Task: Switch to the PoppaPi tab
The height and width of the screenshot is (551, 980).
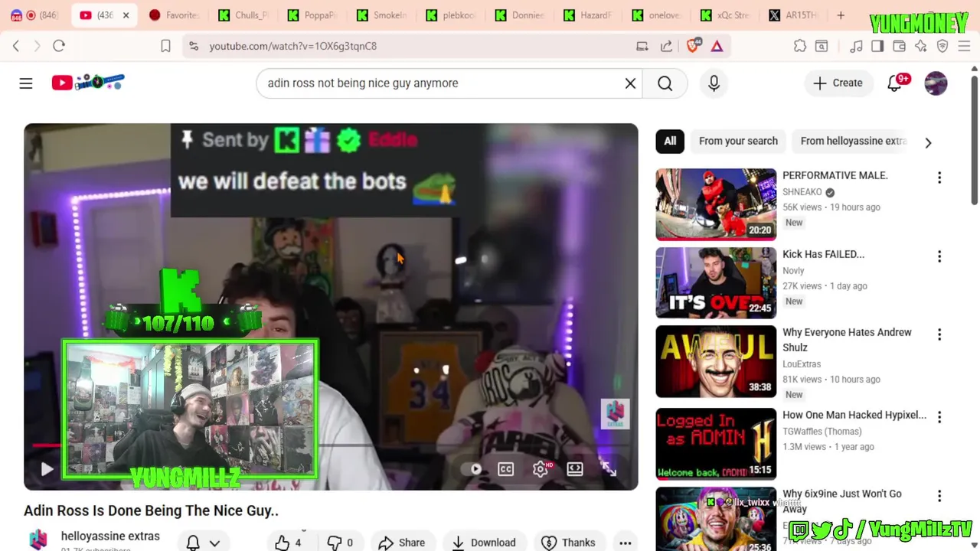Action: point(312,15)
